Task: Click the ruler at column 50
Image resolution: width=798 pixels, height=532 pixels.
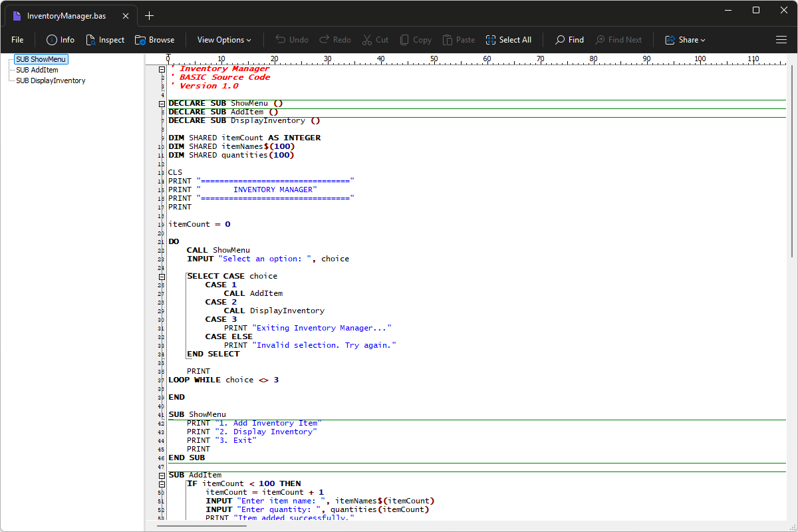Action: click(434, 60)
